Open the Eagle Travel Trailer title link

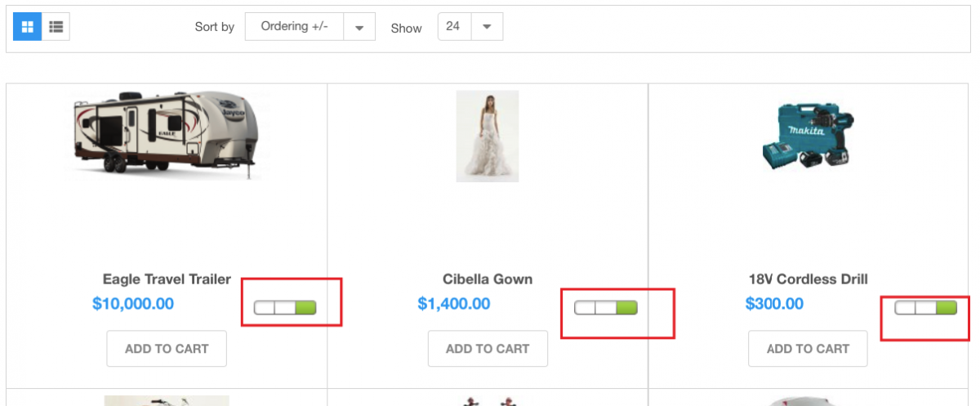[167, 279]
